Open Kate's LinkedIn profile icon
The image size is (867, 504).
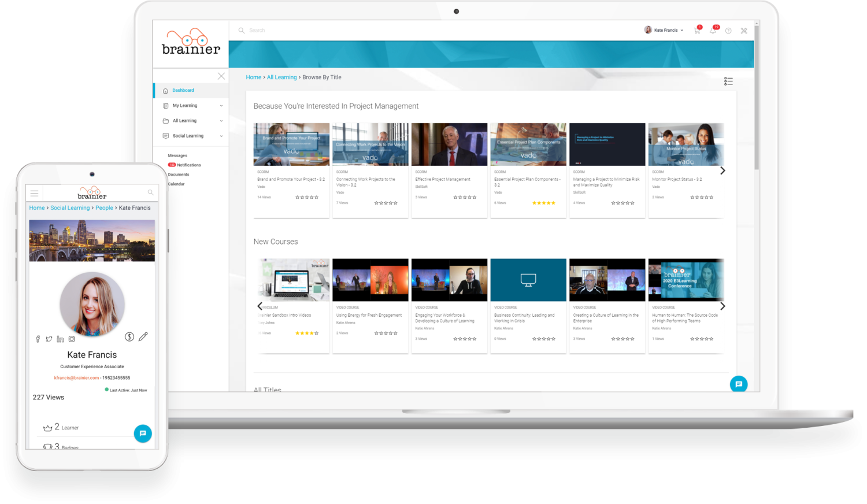(x=60, y=339)
